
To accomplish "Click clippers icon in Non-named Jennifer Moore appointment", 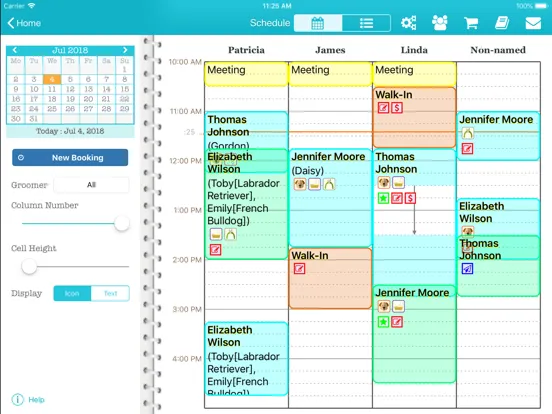I will point(468,133).
